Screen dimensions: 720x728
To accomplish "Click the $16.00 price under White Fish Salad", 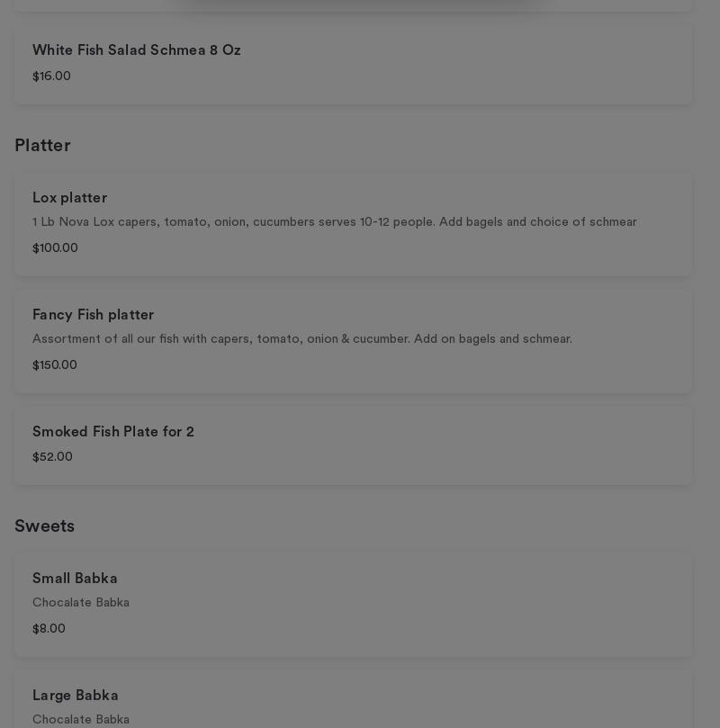I will coord(51,76).
